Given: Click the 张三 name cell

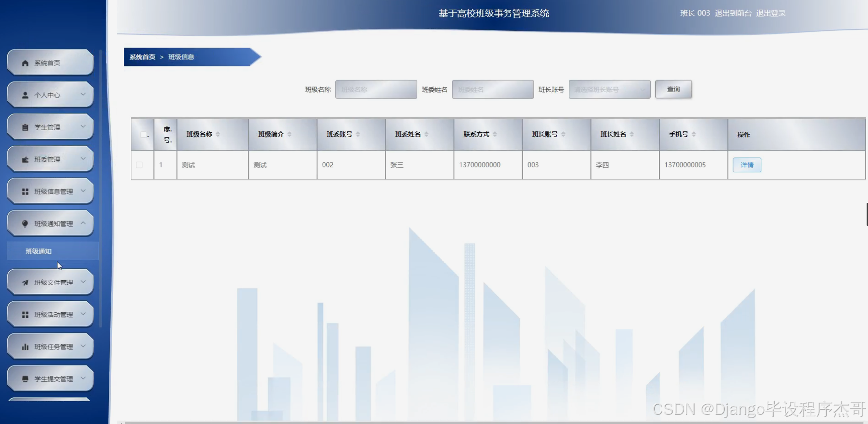Looking at the screenshot, I should pyautogui.click(x=397, y=165).
